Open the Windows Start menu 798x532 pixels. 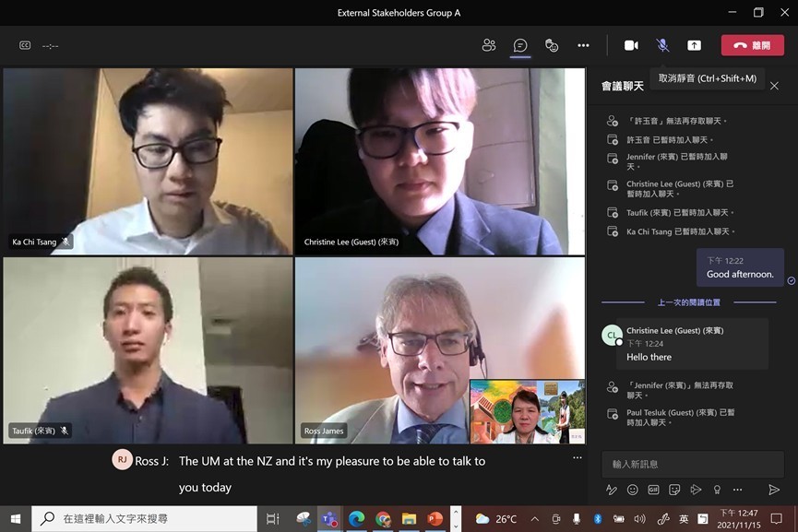(x=16, y=519)
